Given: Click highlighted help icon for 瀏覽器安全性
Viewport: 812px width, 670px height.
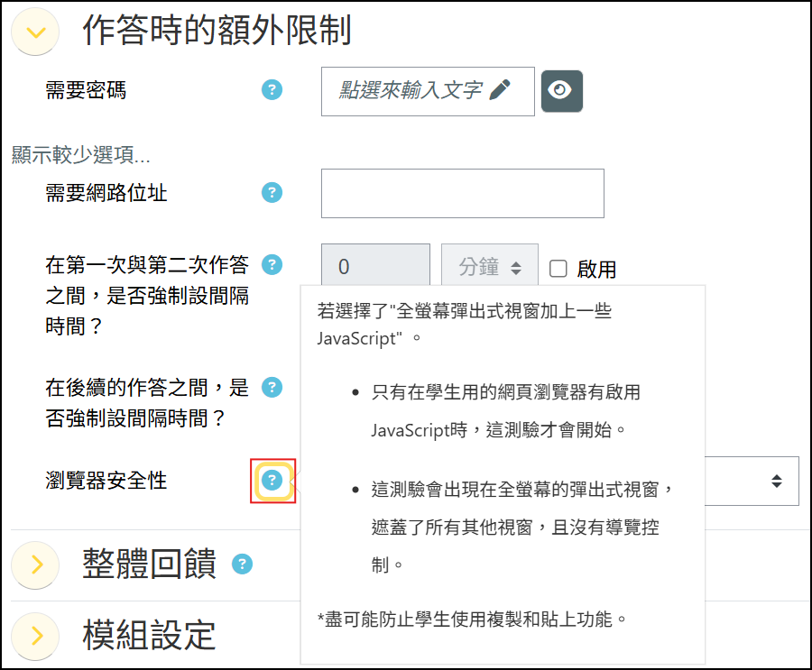Looking at the screenshot, I should point(272,480).
